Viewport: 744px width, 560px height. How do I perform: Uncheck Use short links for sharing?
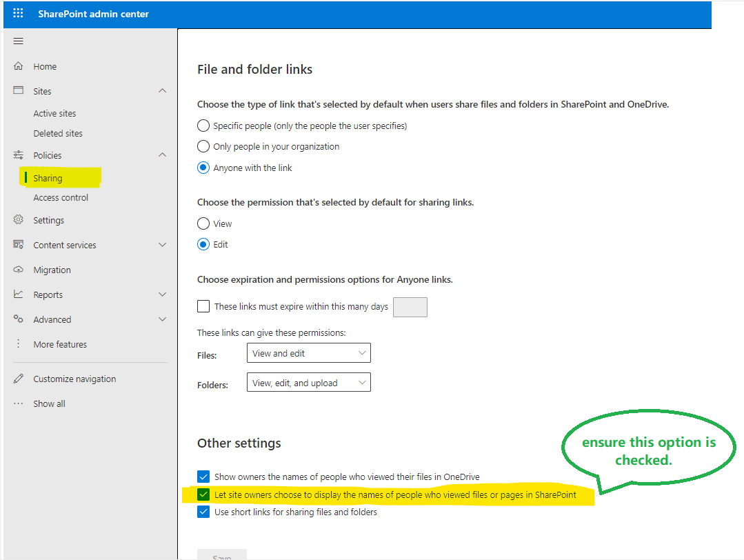click(x=203, y=512)
